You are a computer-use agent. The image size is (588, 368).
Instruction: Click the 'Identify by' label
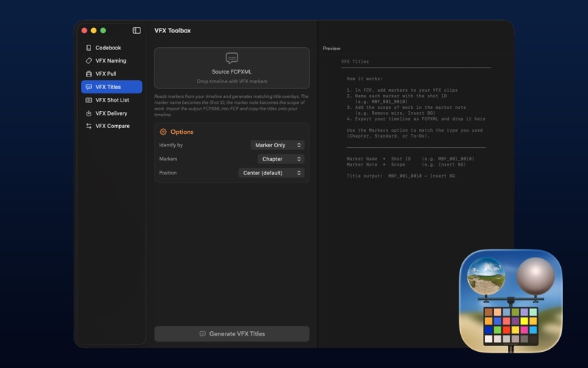171,145
